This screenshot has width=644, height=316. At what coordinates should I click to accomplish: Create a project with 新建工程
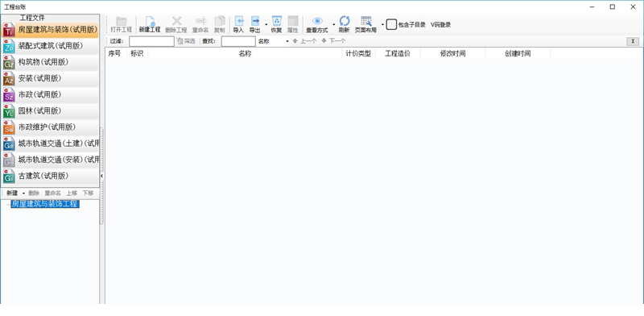(x=150, y=25)
